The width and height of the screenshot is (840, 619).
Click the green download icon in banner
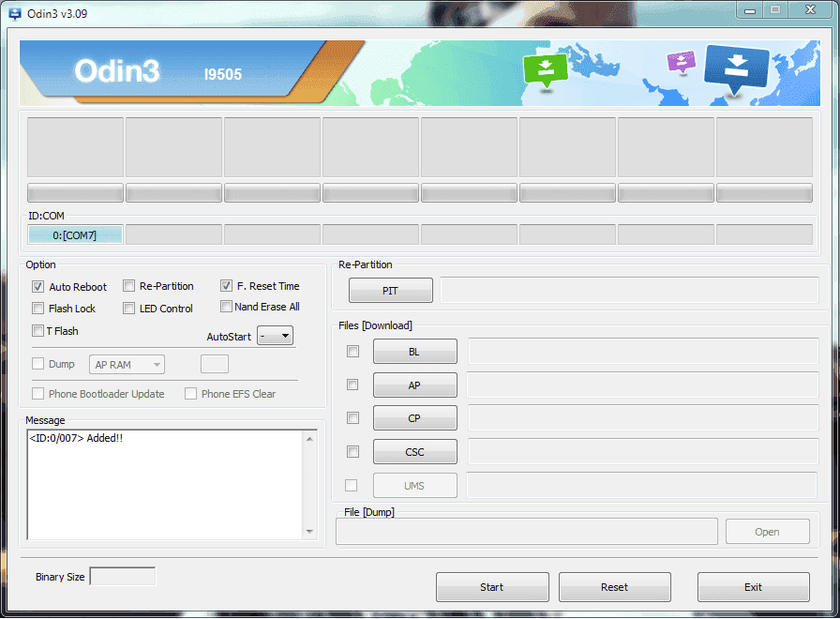coord(546,69)
